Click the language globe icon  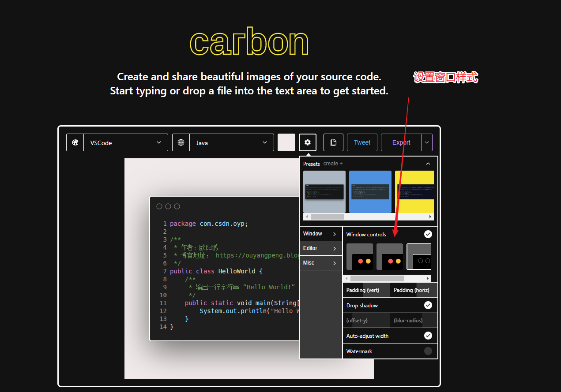181,142
